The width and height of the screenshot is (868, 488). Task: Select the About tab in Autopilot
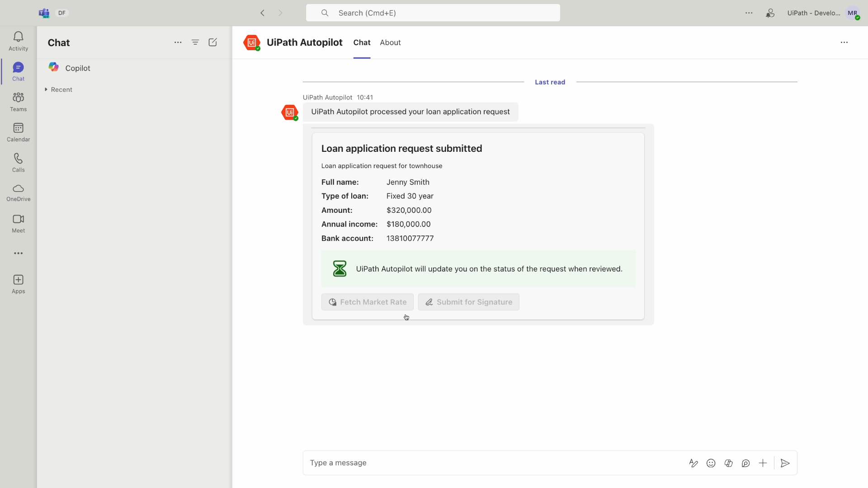(x=391, y=42)
